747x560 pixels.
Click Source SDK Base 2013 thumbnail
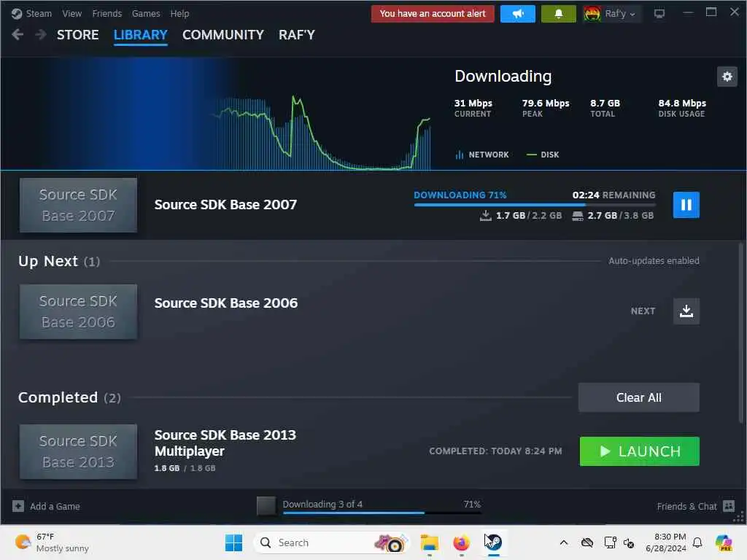coord(78,451)
